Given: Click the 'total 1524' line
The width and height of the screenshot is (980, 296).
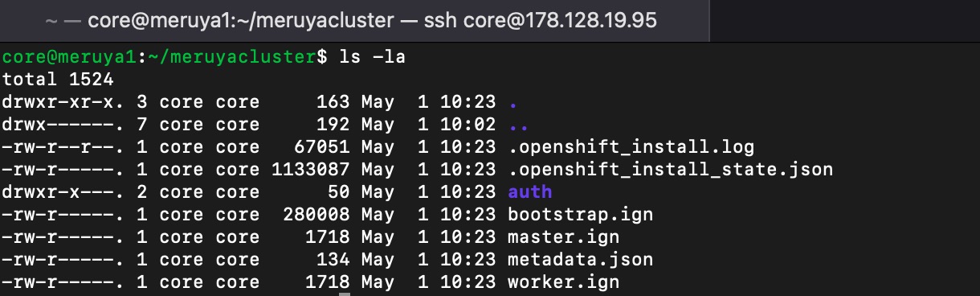Looking at the screenshot, I should pos(58,80).
